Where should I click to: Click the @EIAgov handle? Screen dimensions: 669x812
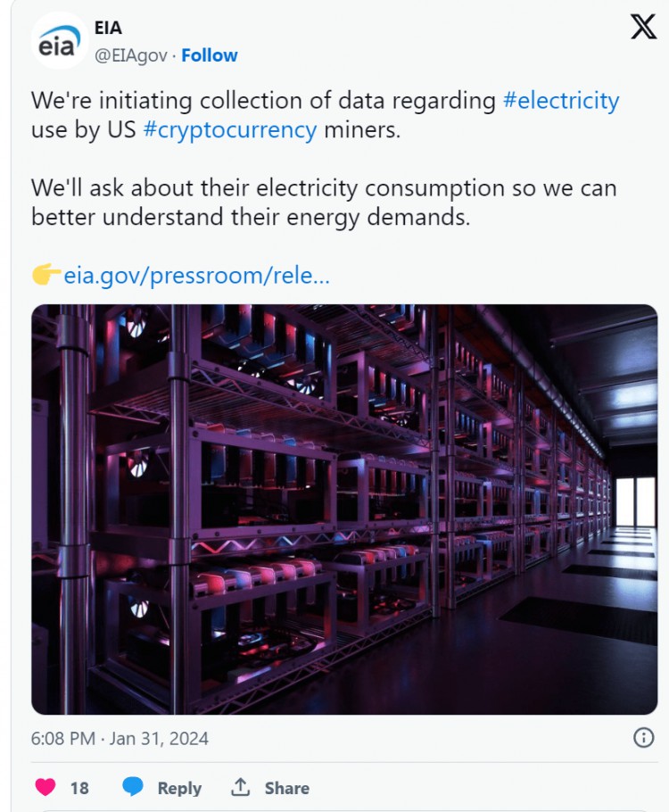(131, 56)
